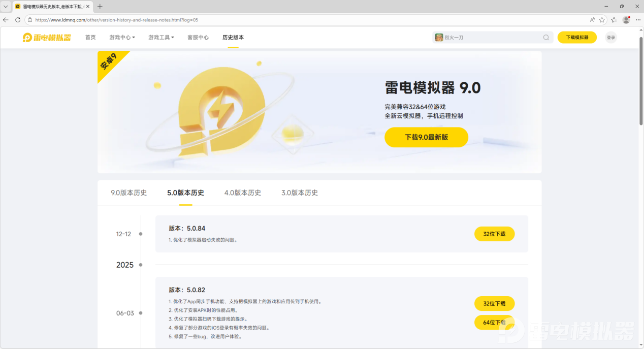Open the read aloud icon in address bar
The width and height of the screenshot is (644, 349).
point(593,20)
